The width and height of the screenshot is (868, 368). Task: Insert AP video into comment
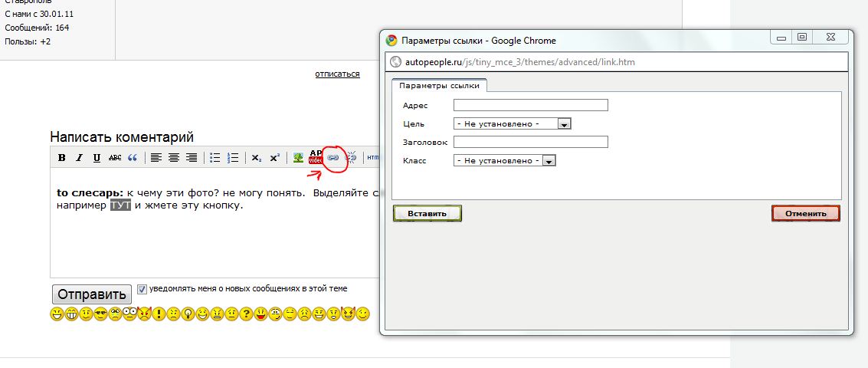[316, 157]
